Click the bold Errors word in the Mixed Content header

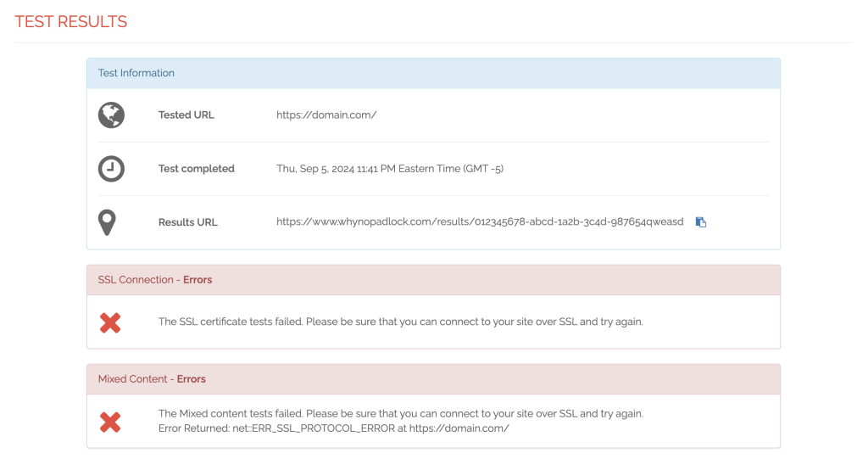[x=192, y=379]
